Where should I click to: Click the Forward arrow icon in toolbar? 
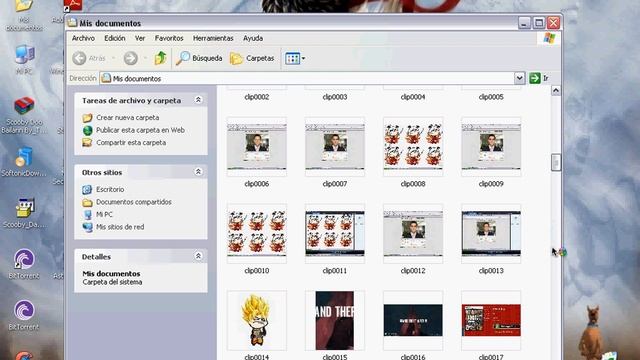[131, 58]
